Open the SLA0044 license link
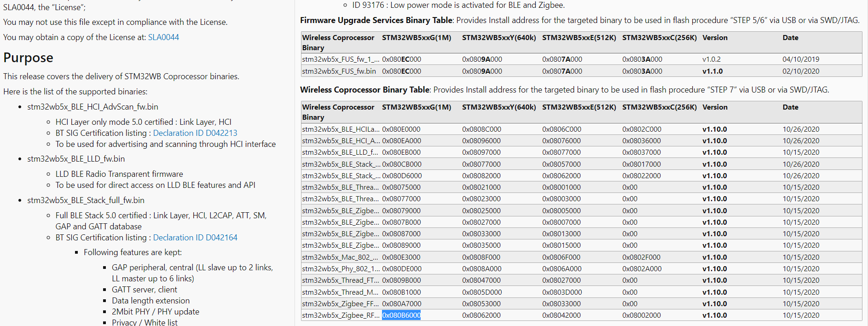This screenshot has height=326, width=868. tap(163, 37)
